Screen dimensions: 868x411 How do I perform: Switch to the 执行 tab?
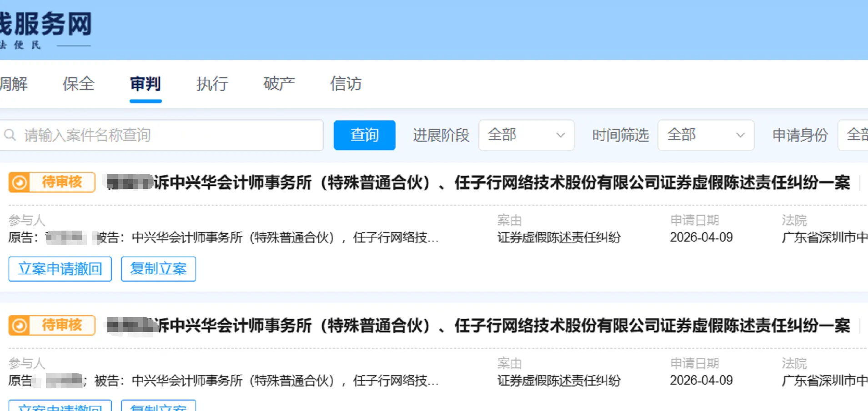coord(211,84)
